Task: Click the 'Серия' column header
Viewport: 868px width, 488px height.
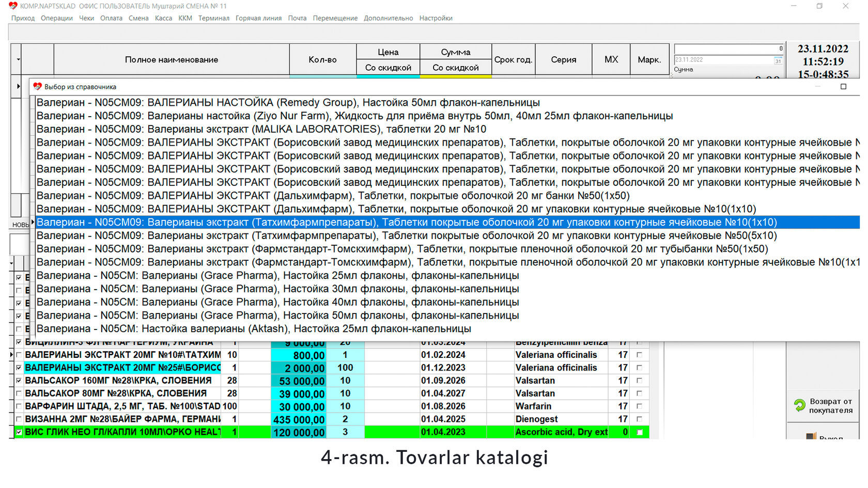Action: coord(563,59)
